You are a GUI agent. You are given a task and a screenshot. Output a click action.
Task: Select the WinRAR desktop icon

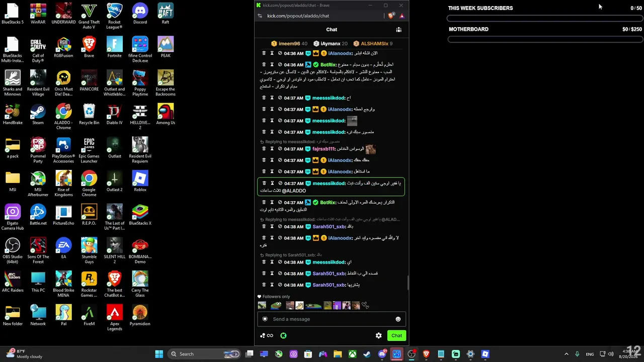point(38,14)
